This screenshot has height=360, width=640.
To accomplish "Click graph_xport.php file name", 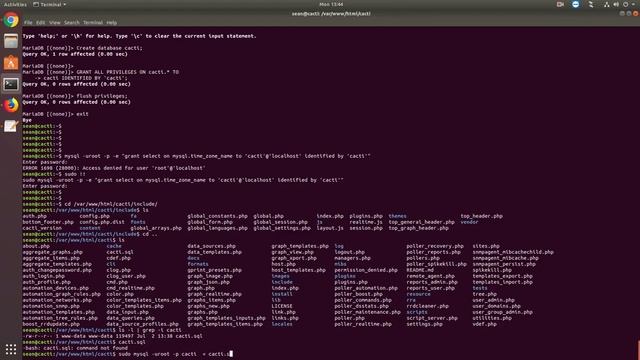I will (294, 258).
